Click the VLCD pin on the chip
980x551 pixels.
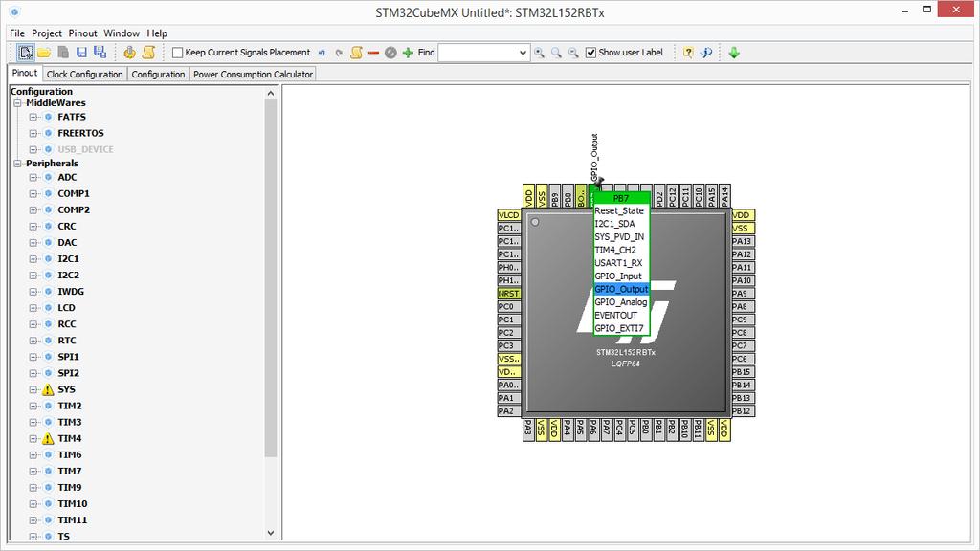pyautogui.click(x=509, y=215)
